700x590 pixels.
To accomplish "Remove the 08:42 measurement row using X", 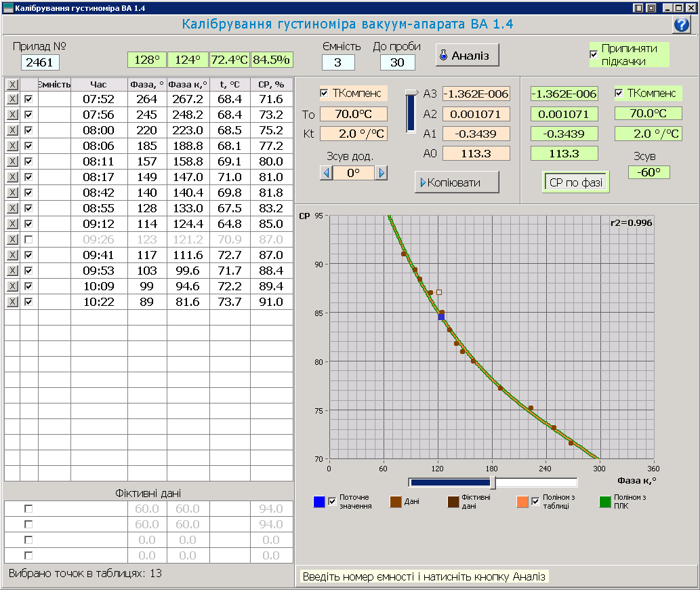I will 12,193.
